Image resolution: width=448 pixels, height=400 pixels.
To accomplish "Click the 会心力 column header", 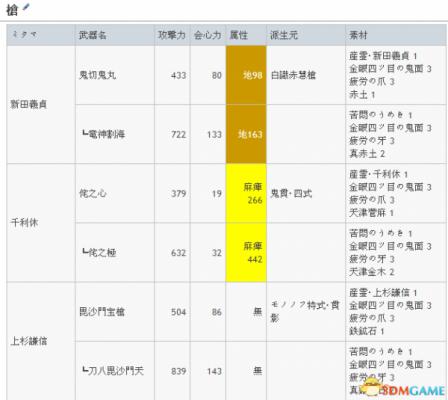I will tap(208, 35).
